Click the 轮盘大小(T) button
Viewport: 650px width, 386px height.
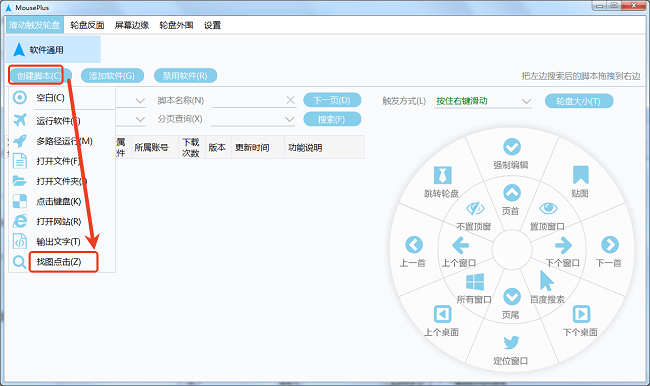tap(579, 101)
